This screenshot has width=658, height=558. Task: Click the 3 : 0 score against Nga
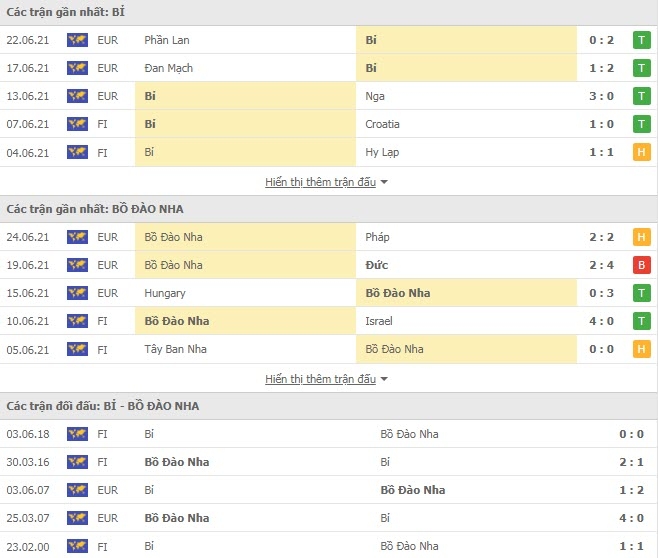click(x=601, y=96)
